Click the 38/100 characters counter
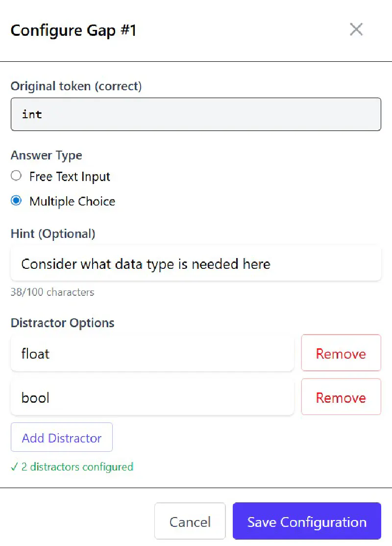The image size is (392, 546). pyautogui.click(x=52, y=292)
